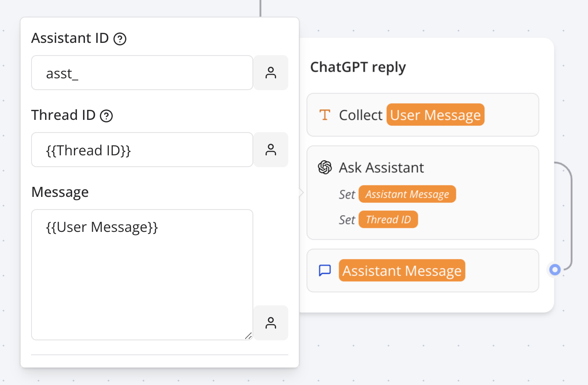The image size is (588, 385).
Task: Click the Thread ID input showing {{Thread ID}}
Action: pyautogui.click(x=142, y=150)
